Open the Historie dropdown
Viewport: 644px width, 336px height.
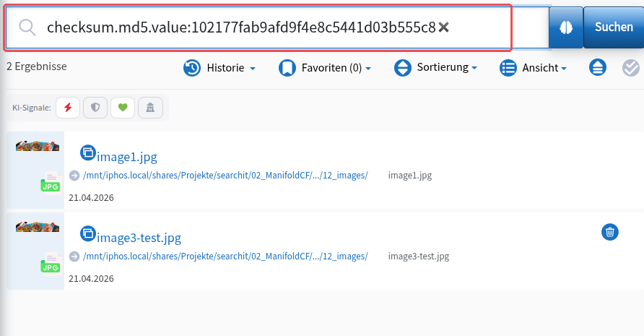tap(219, 68)
